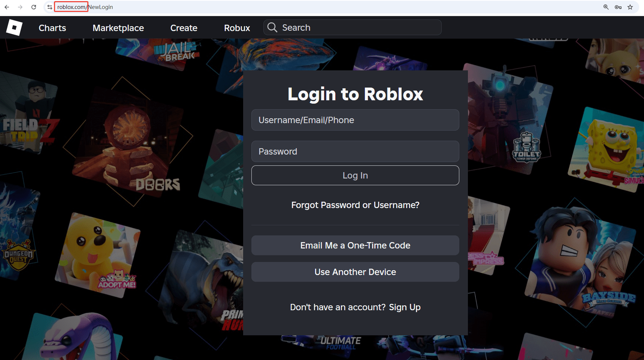This screenshot has width=644, height=360.
Task: Open Forgot Password or Username link
Action: tap(355, 205)
